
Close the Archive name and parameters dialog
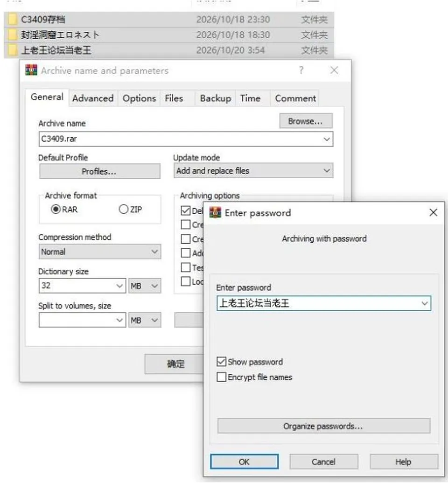pos(334,70)
